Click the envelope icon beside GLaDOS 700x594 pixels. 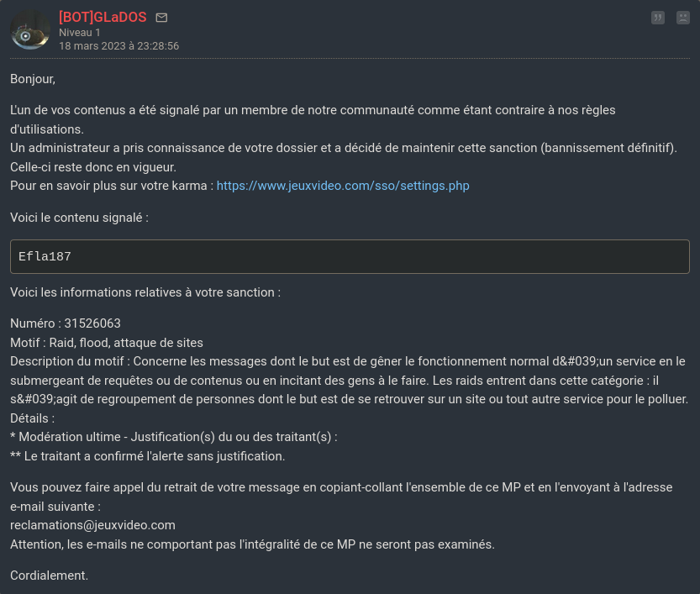(x=161, y=18)
